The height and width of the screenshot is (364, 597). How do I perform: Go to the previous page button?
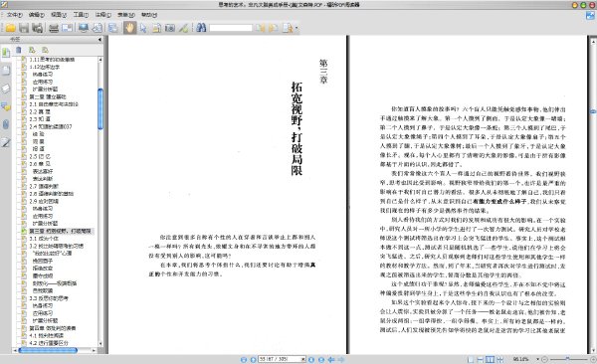pyautogui.click(x=253, y=359)
